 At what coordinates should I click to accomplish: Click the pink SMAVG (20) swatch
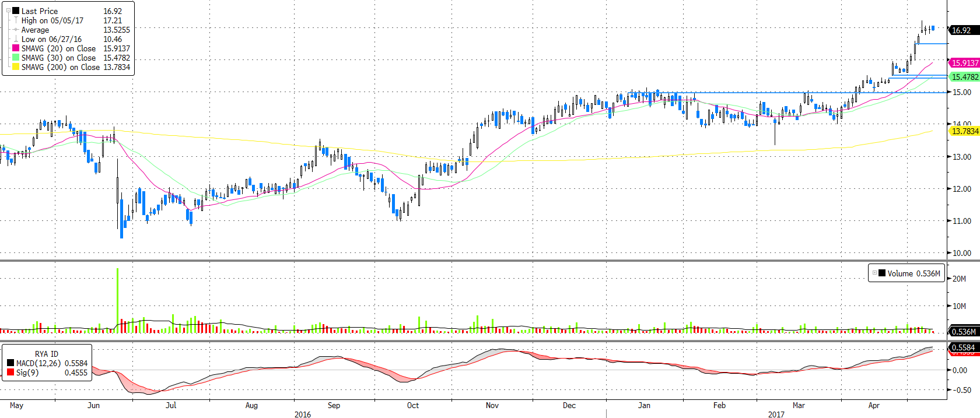pos(16,48)
